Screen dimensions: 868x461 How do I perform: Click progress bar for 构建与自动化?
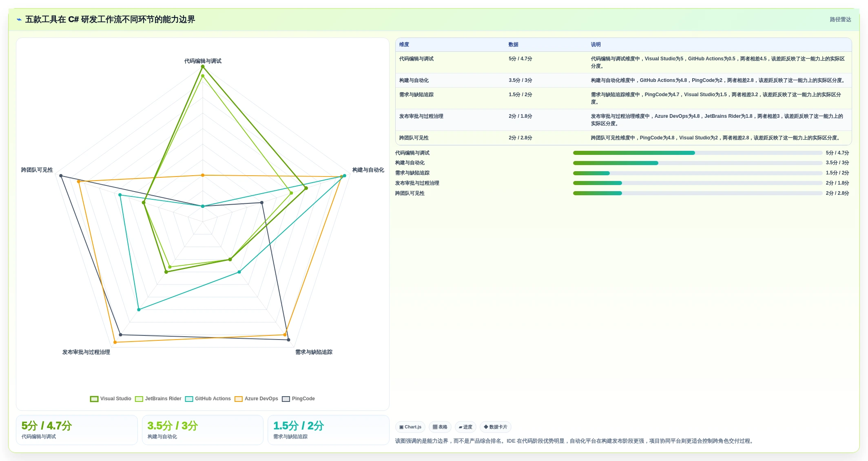point(697,163)
